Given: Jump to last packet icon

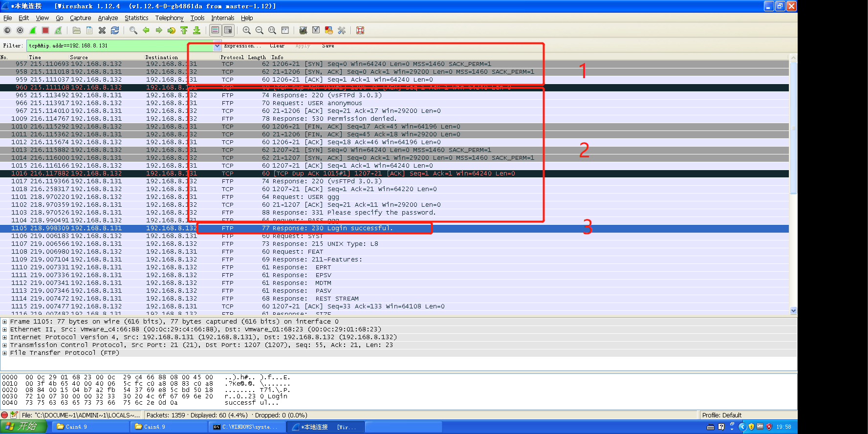Looking at the screenshot, I should 197,30.
